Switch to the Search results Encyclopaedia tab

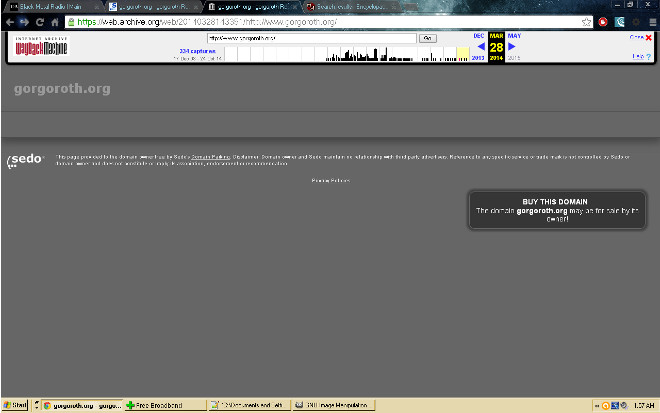pyautogui.click(x=351, y=7)
